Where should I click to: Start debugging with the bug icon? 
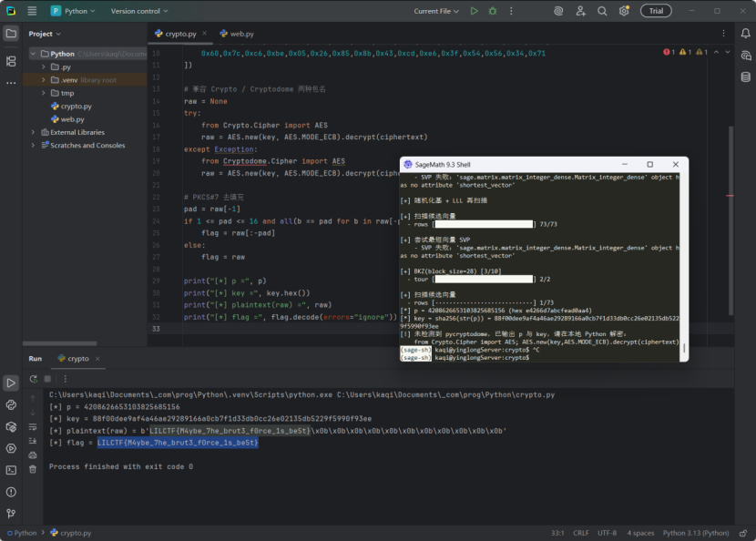493,11
